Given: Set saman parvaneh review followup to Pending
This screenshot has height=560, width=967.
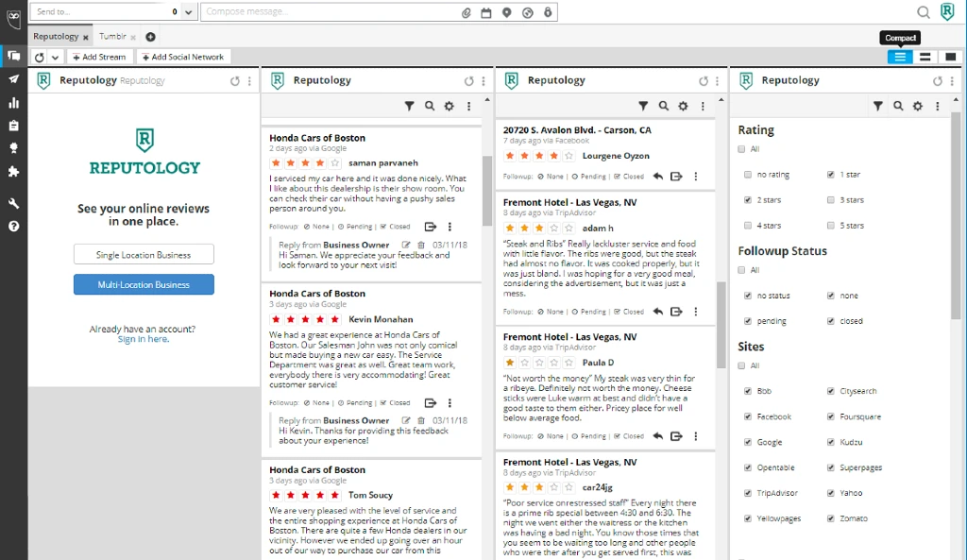Looking at the screenshot, I should coord(355,227).
